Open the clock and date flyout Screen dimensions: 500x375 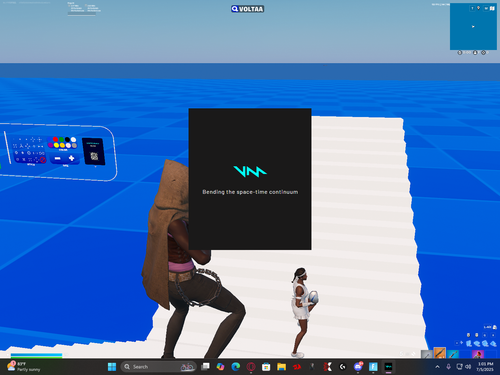point(485,367)
